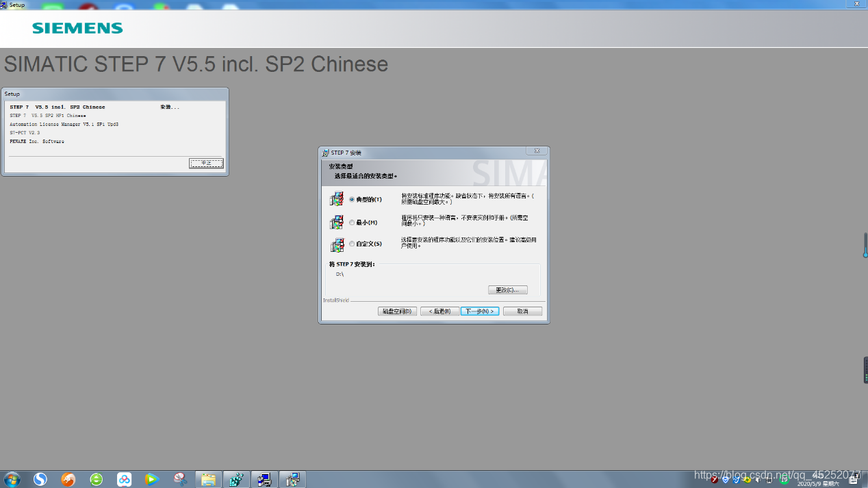Click the D:\ install path text

pyautogui.click(x=340, y=274)
